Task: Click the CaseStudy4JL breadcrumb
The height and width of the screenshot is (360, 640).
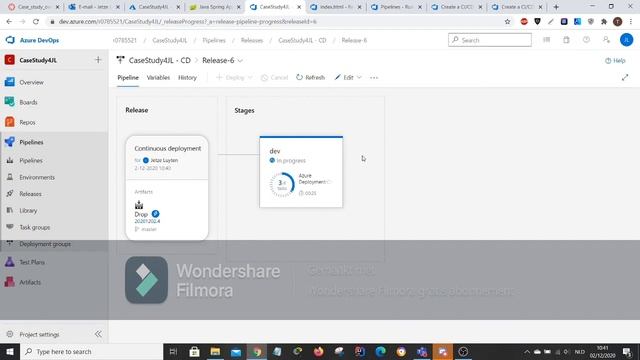Action: (x=169, y=40)
